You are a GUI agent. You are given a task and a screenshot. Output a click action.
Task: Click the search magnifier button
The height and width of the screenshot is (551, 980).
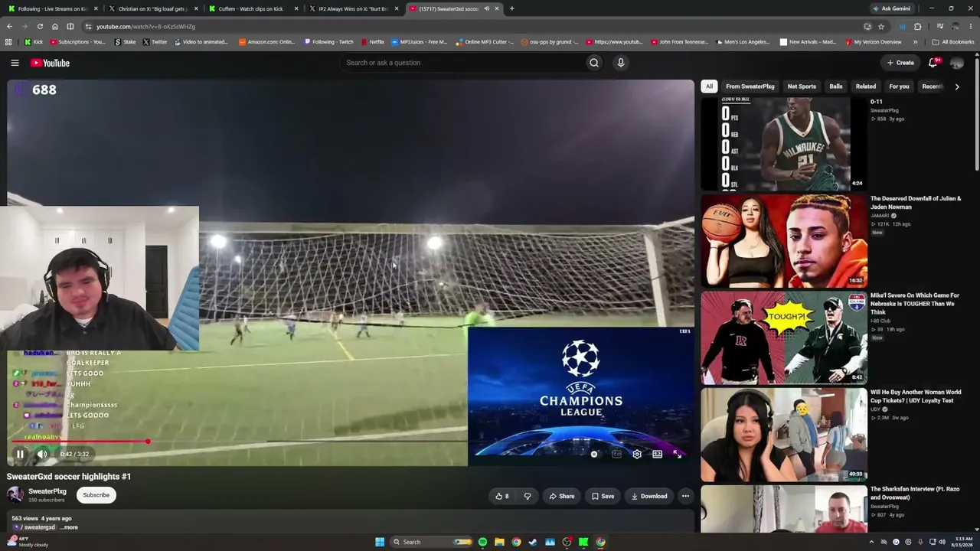[594, 63]
